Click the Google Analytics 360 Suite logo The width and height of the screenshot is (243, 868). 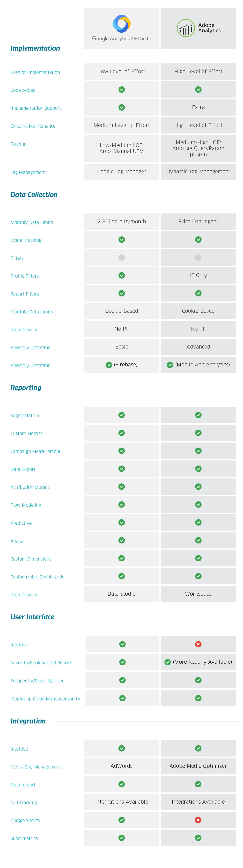(121, 28)
